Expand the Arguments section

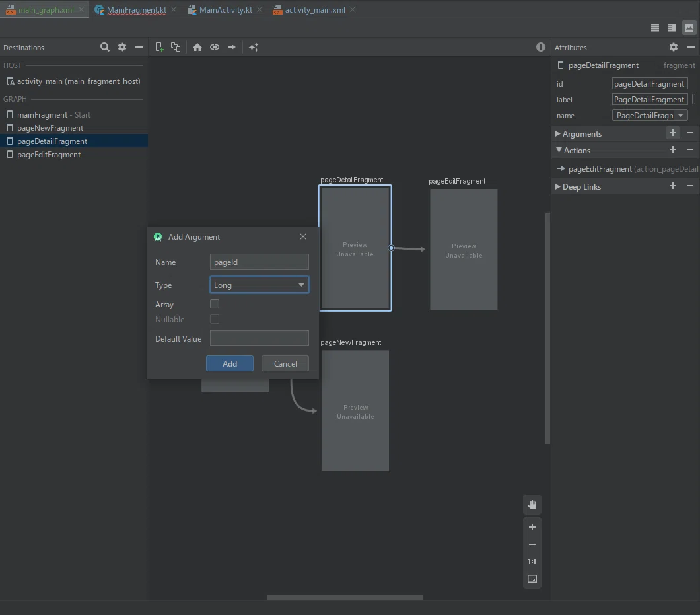pyautogui.click(x=557, y=133)
